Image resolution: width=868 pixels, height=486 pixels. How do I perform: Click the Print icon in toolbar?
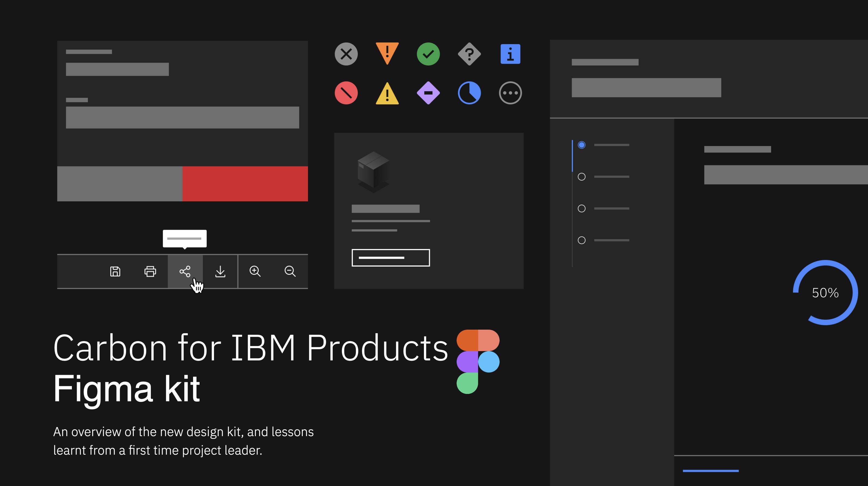coord(150,271)
